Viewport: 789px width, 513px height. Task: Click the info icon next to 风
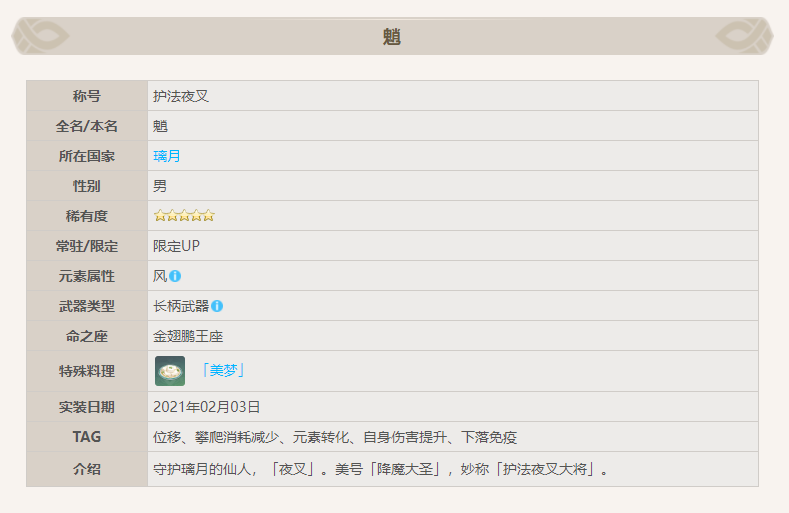[x=175, y=276]
